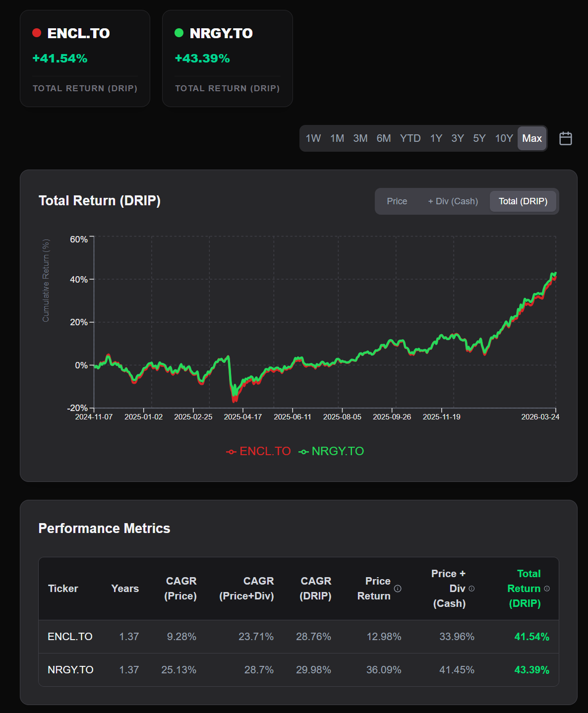Toggle ENCL.TO series in chart legend
Image resolution: width=588 pixels, height=713 pixels.
[258, 451]
